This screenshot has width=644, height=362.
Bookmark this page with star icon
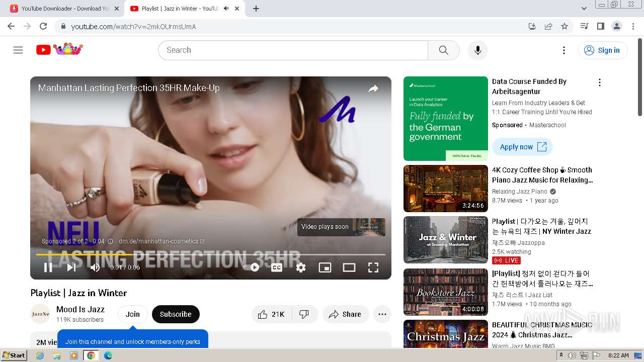(x=565, y=26)
